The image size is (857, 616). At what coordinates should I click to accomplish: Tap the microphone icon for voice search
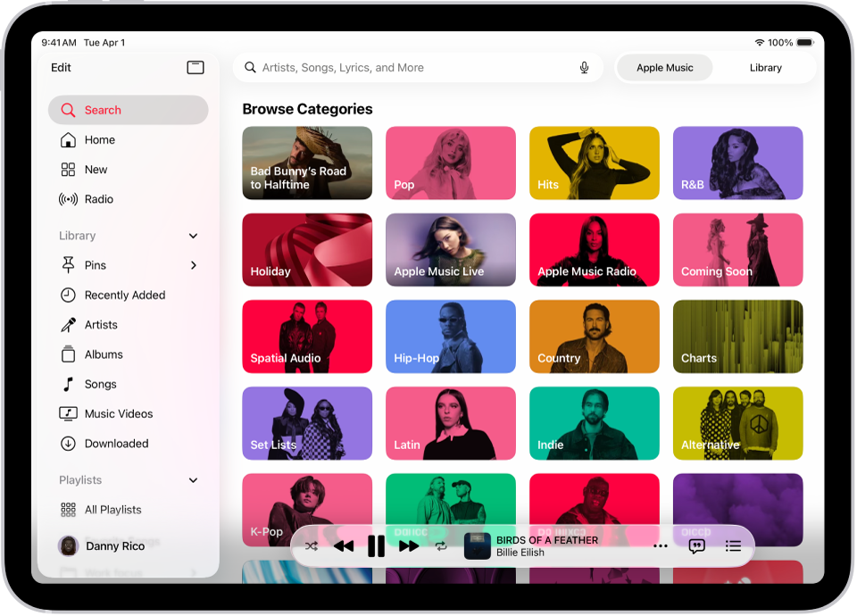[584, 67]
